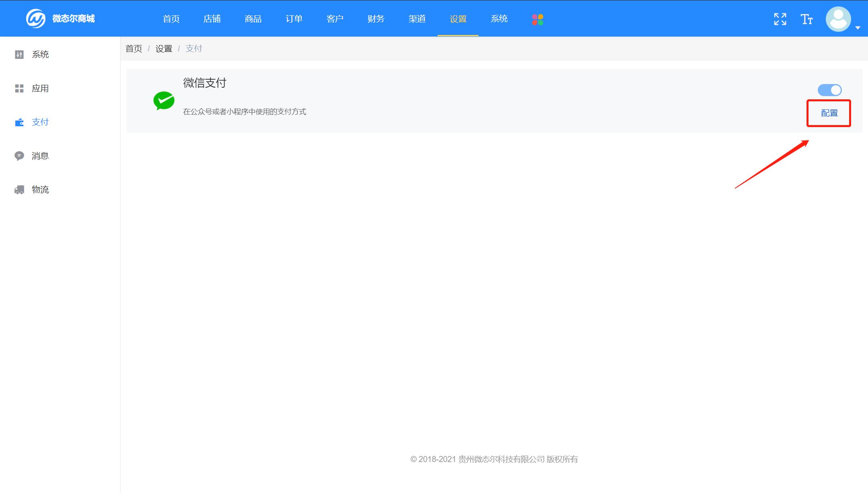Click the user avatar icon
The height and width of the screenshot is (493, 868).
point(838,19)
